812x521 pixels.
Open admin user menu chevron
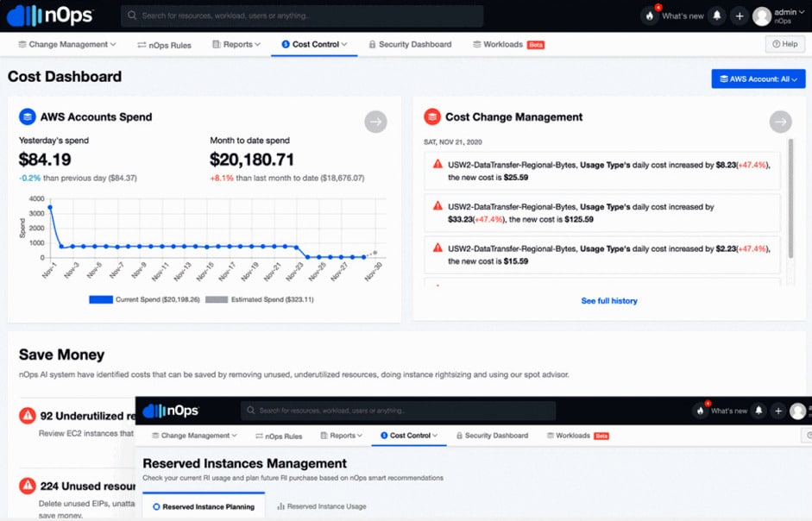(803, 12)
